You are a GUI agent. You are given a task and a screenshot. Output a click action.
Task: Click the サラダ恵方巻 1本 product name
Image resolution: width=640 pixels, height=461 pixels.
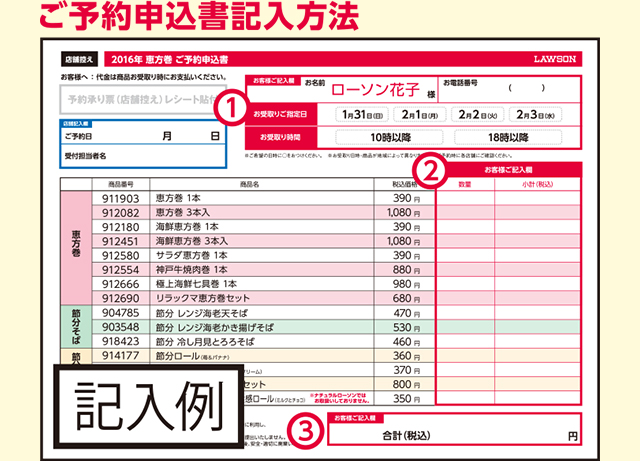(191, 256)
